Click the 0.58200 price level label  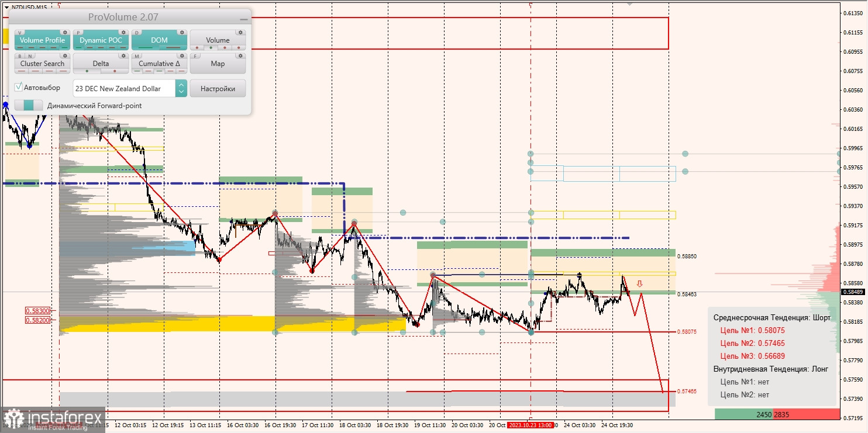coord(37,320)
